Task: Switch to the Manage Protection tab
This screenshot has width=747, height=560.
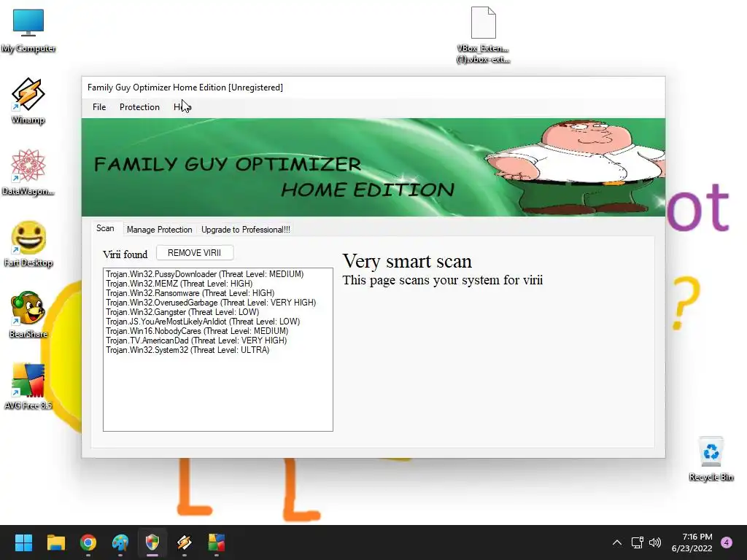Action: (x=160, y=230)
